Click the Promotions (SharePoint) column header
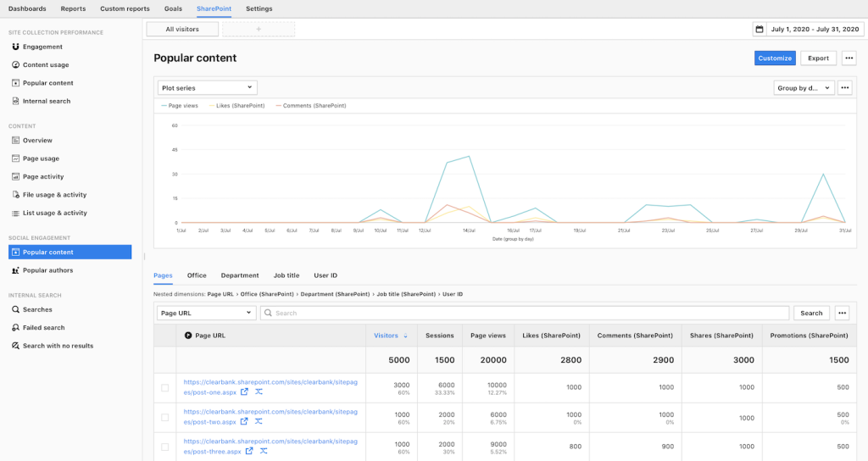Screen dimensions: 868x461 809,336
